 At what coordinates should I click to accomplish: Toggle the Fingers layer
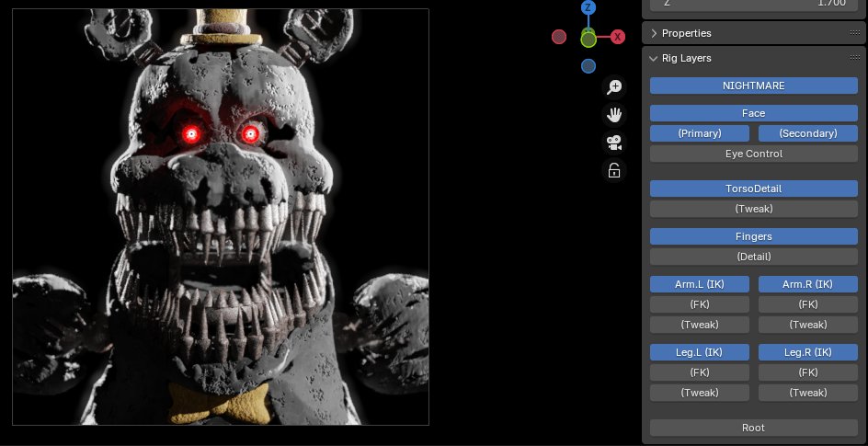pos(753,236)
